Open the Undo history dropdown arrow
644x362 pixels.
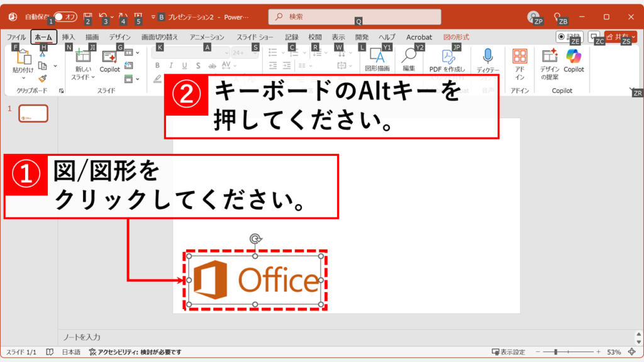(x=112, y=17)
